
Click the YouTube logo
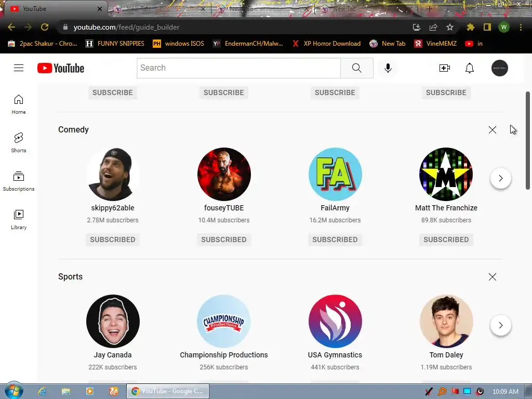[61, 68]
